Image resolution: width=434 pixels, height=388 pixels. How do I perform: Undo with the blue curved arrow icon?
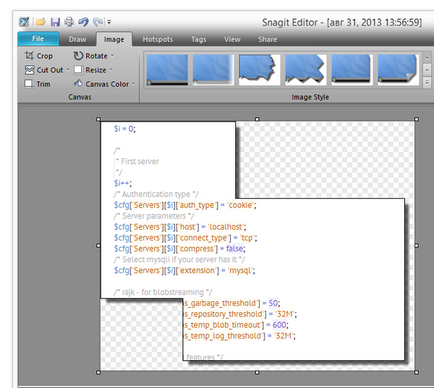(83, 22)
